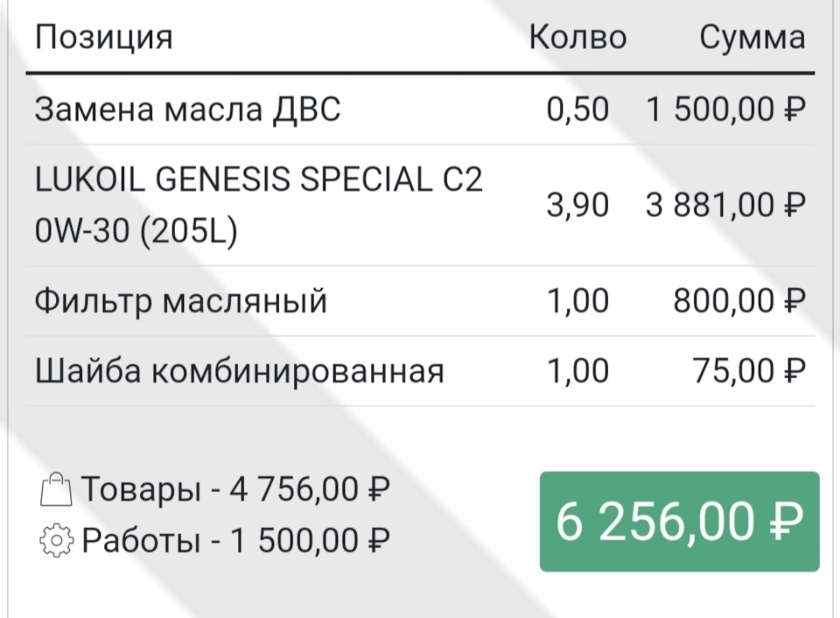Screen dimensions: 840x618
Task: Click the 3,90 oil quantity value
Action: (x=577, y=206)
